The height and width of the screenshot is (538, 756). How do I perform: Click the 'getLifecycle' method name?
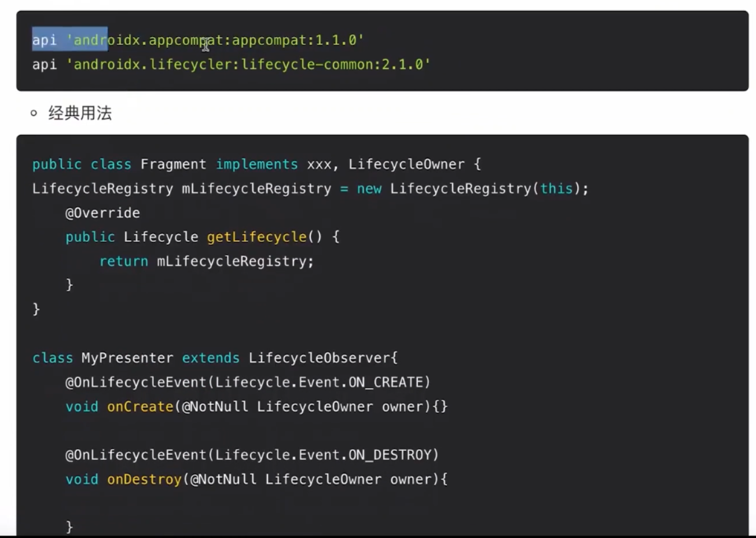[x=256, y=237]
